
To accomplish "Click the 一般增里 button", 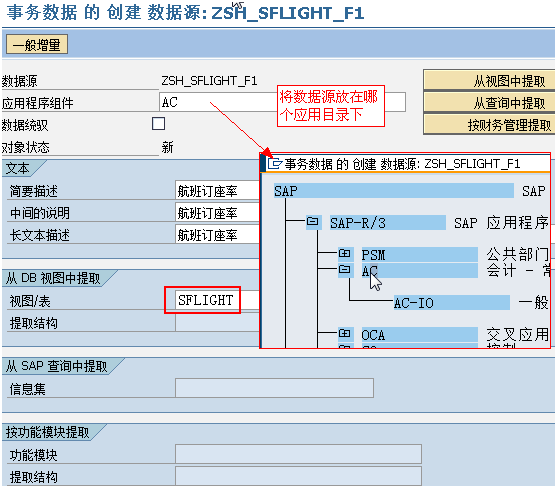I will point(37,44).
